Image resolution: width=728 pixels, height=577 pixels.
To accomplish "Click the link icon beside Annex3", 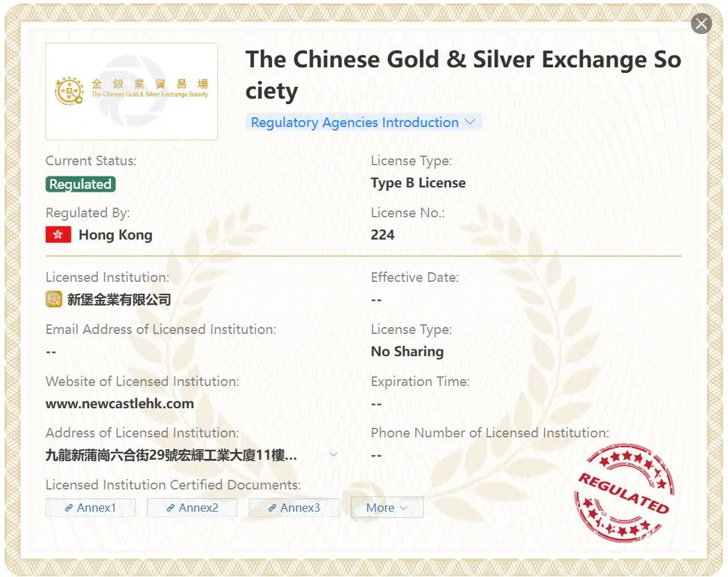I will pos(272,508).
